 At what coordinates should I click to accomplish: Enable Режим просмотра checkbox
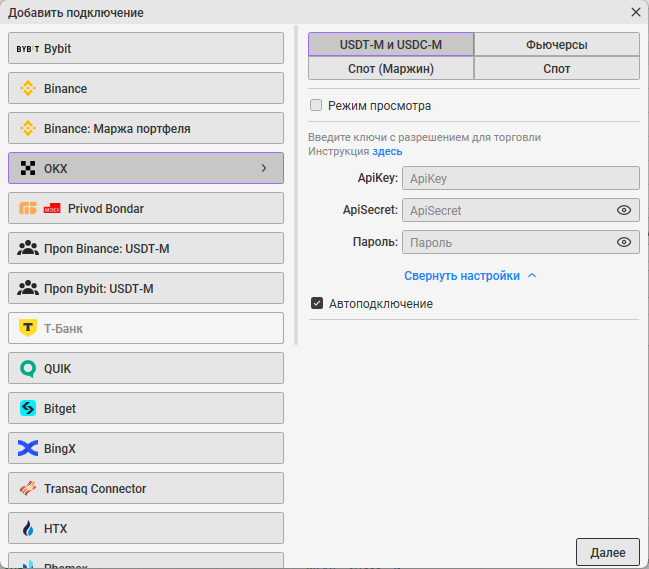pos(316,105)
